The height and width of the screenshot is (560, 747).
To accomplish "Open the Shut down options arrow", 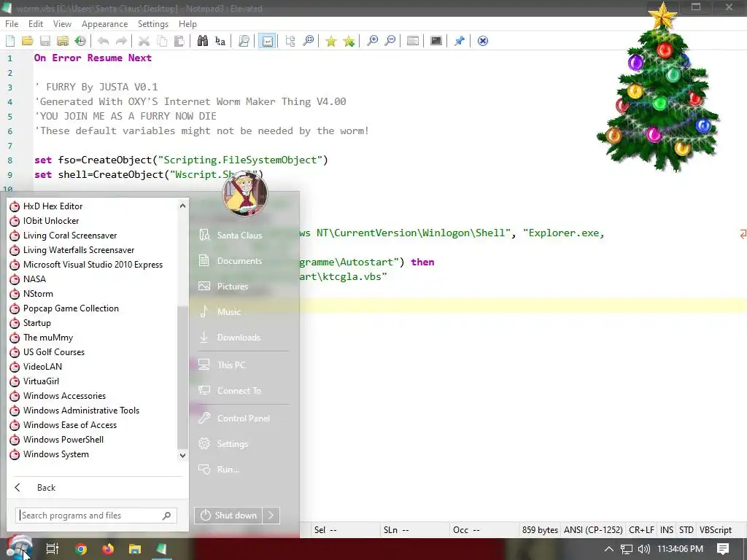I will 271,516.
